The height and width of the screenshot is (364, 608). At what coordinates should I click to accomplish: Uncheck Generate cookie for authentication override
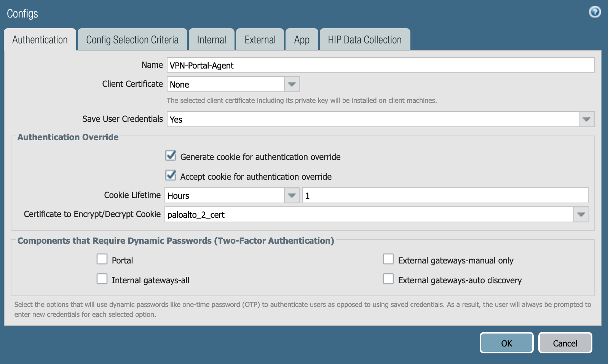click(171, 156)
